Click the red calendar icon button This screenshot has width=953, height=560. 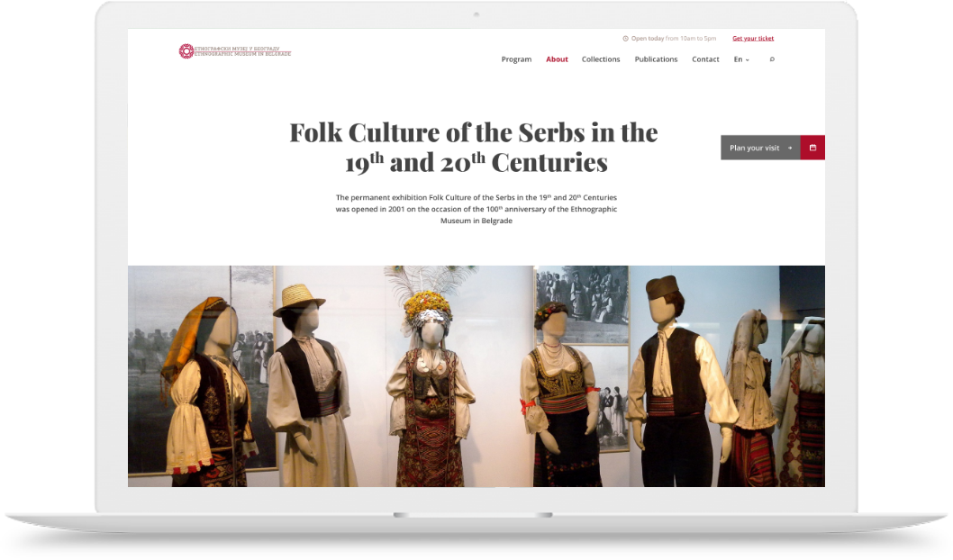point(812,148)
